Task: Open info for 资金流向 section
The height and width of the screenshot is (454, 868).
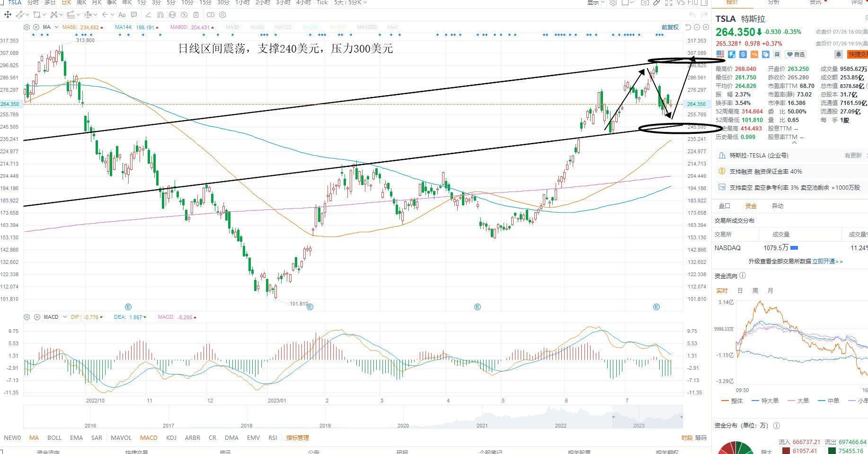Action: [743, 275]
